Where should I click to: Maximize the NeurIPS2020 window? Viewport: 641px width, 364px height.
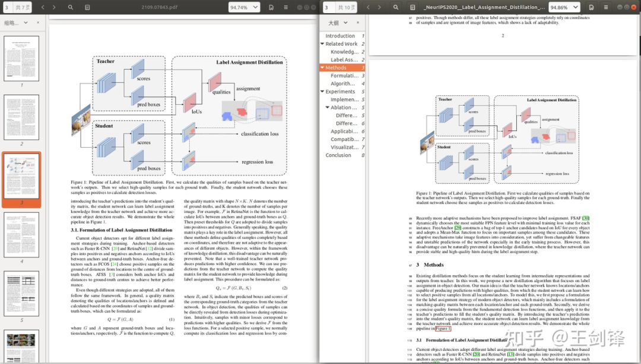click(x=627, y=7)
